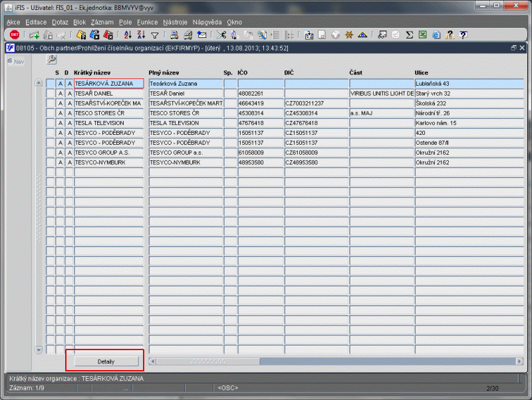Click the grey globe icon
532x400 pixels.
pos(335,35)
